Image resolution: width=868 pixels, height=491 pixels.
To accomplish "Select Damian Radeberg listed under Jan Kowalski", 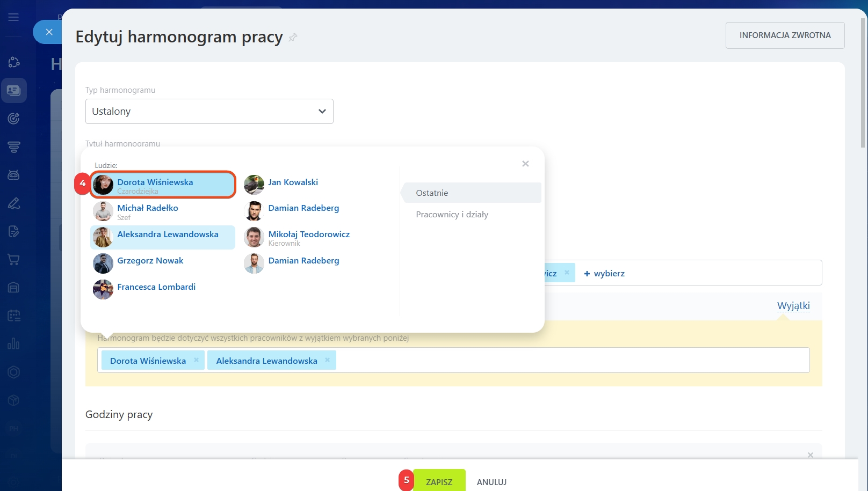I will (314, 211).
